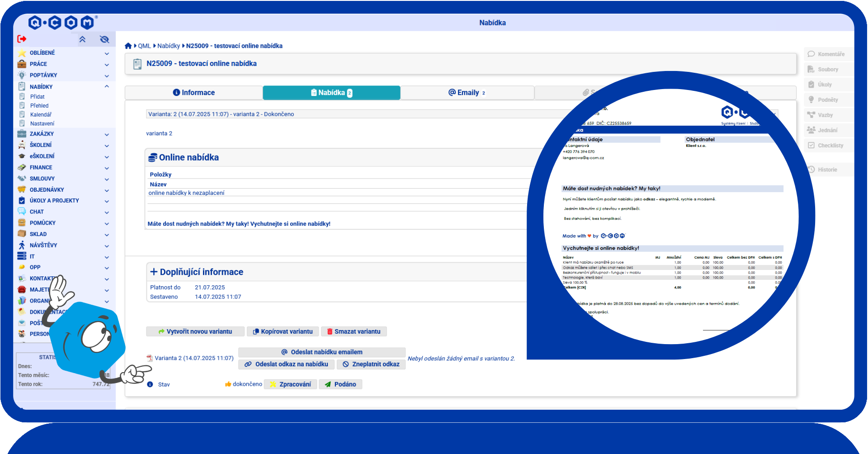Click Odeslat nabídku emailem button
This screenshot has height=454, width=868.
pyautogui.click(x=322, y=352)
